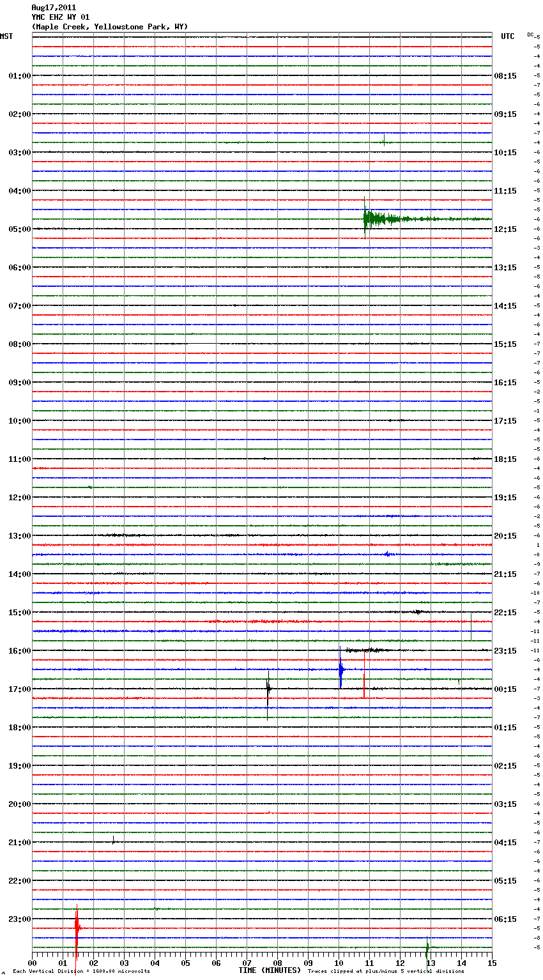Select the 11:00 MST time label
This screenshot has width=543, height=980.
click(x=20, y=459)
